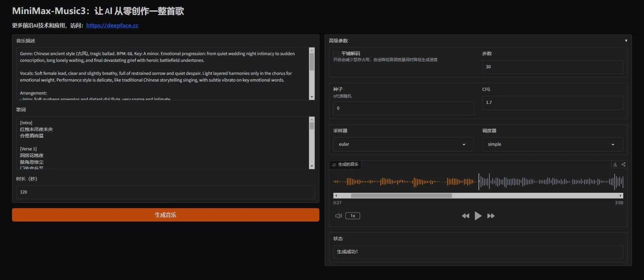Collapse the 高级参数 panel
The width and height of the screenshot is (644, 280).
tap(626, 41)
